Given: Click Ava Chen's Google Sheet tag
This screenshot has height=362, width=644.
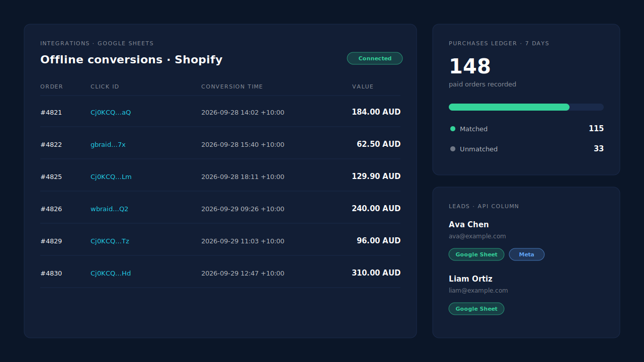Looking at the screenshot, I should (x=476, y=254).
